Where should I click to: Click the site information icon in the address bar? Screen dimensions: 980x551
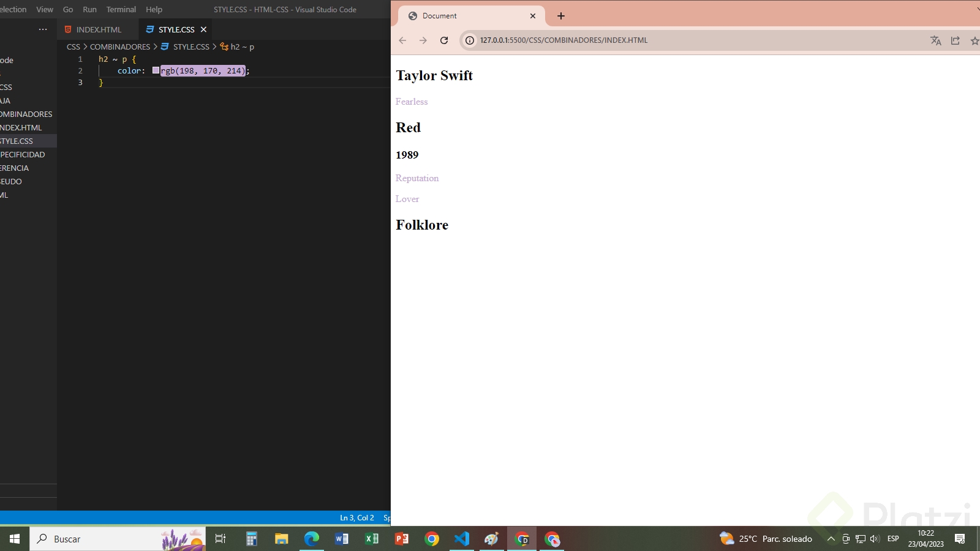point(470,40)
